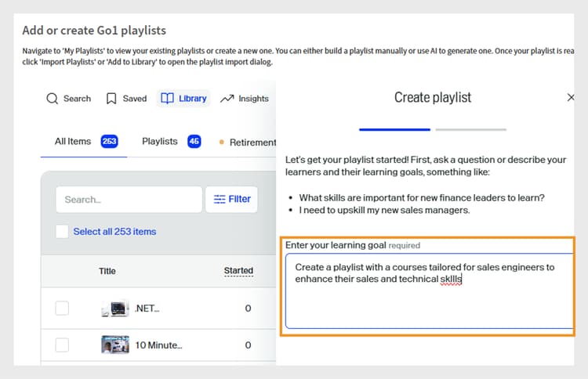Click the second step progress bar segment
Image resolution: width=588 pixels, height=379 pixels.
click(x=471, y=129)
